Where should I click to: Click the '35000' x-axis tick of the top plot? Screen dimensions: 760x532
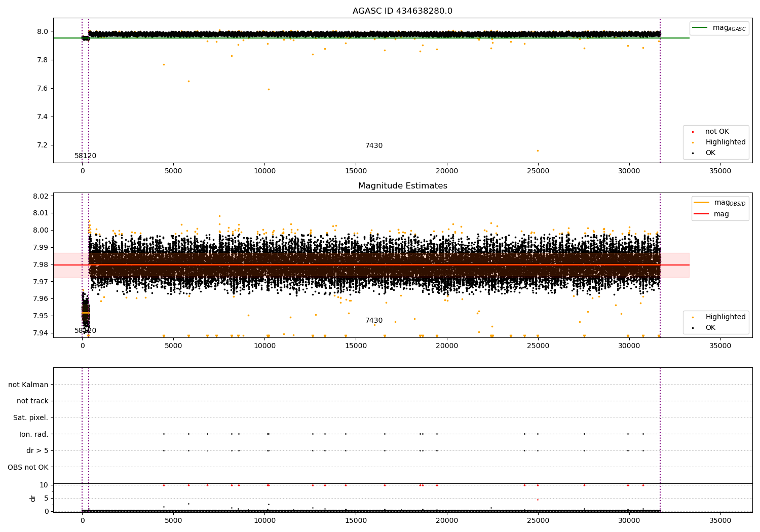pyautogui.click(x=720, y=171)
